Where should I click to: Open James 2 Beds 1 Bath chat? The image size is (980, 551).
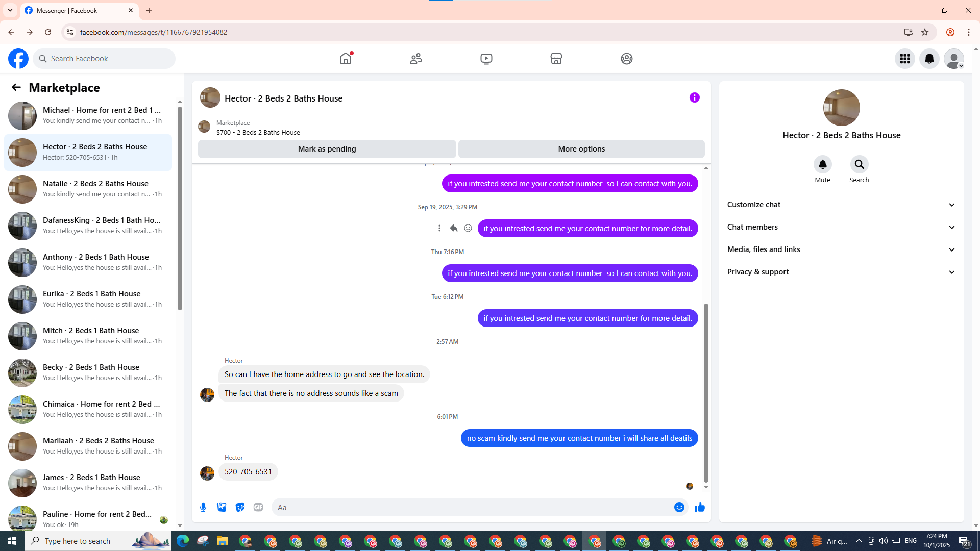88,483
